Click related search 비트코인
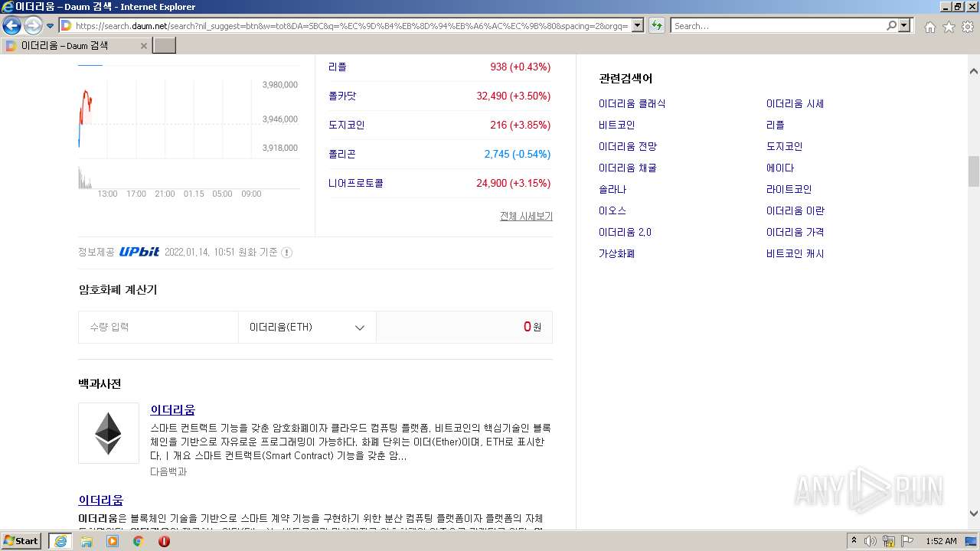The width and height of the screenshot is (980, 551). 616,125
